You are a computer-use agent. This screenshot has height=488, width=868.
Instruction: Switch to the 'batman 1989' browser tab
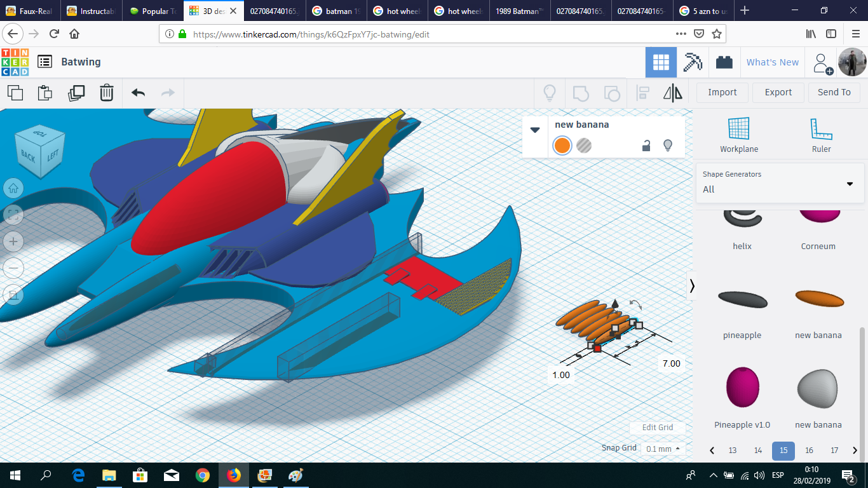(336, 10)
